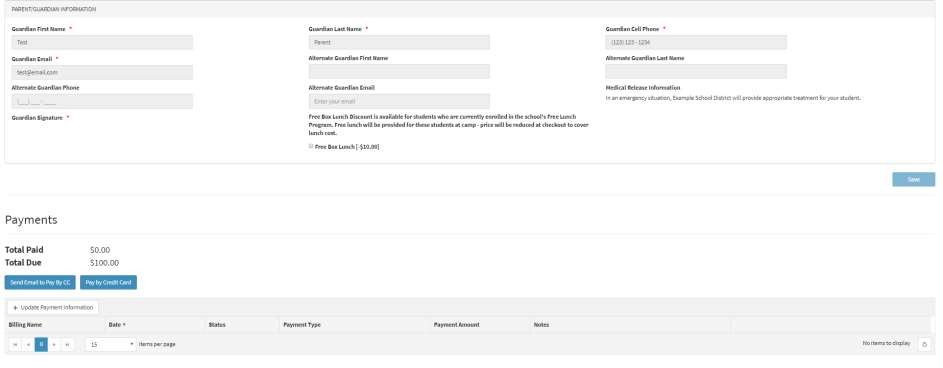Image resolution: width=943 pixels, height=368 pixels.
Task: Click Send Email to Pay By CC
Action: pos(40,283)
